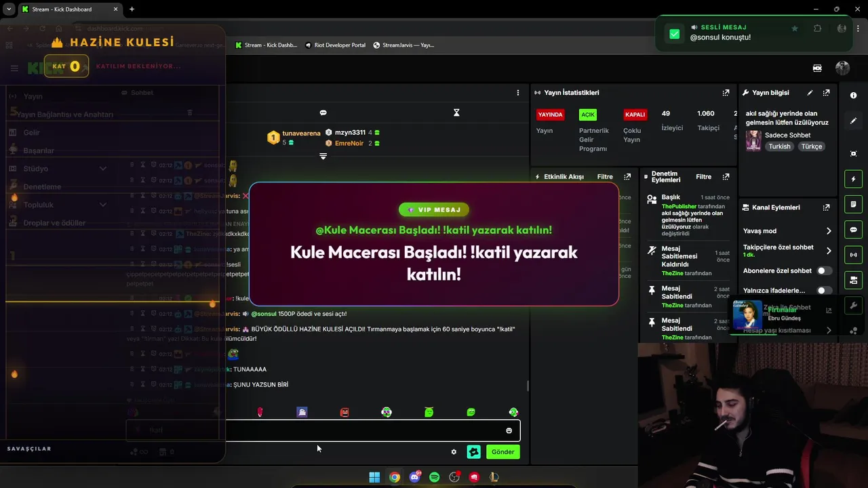Click the Turkish language tag
Screen dimensions: 868x488
point(779,146)
